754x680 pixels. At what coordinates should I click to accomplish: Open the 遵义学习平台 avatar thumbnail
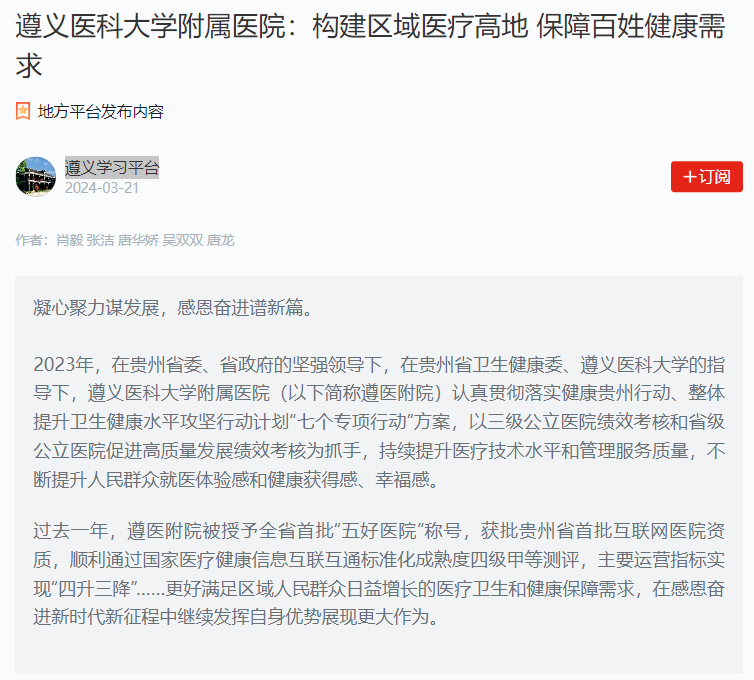[x=36, y=176]
